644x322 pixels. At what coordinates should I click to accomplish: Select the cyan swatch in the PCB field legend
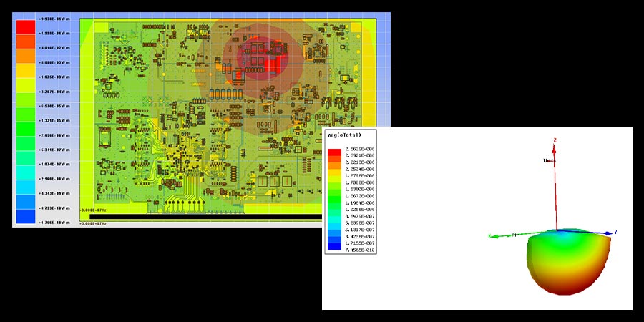(x=26, y=175)
